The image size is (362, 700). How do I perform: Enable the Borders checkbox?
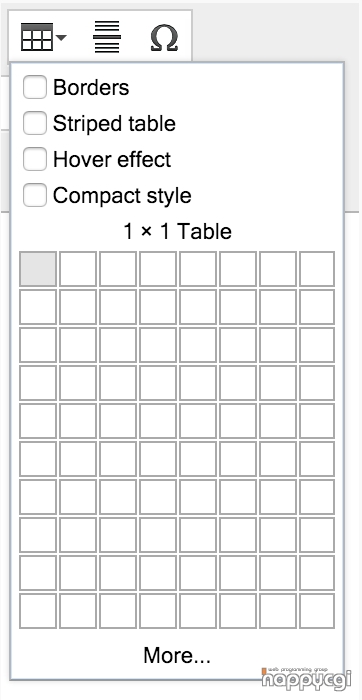click(35, 87)
